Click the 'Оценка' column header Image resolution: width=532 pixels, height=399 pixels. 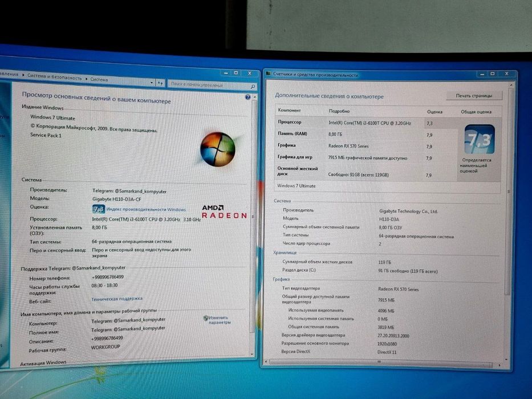coord(434,112)
